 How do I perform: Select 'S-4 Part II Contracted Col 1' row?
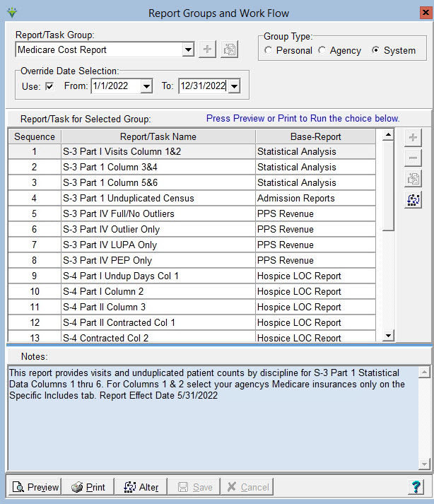[x=158, y=322]
